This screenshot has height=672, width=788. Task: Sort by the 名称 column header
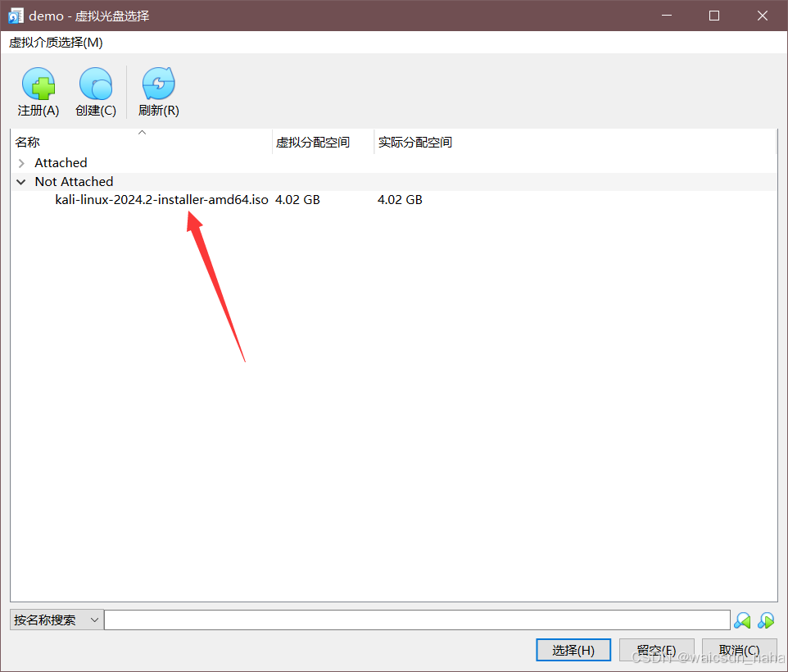pyautogui.click(x=141, y=143)
